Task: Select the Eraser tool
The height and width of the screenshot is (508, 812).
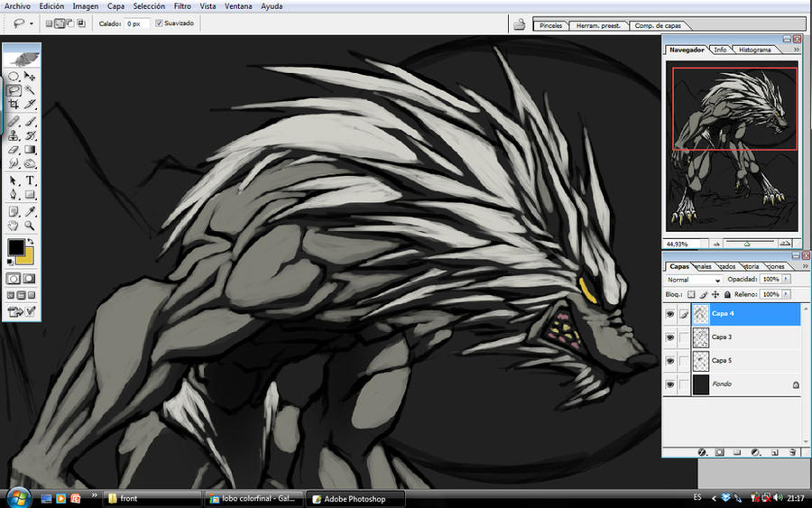Action: click(x=14, y=150)
